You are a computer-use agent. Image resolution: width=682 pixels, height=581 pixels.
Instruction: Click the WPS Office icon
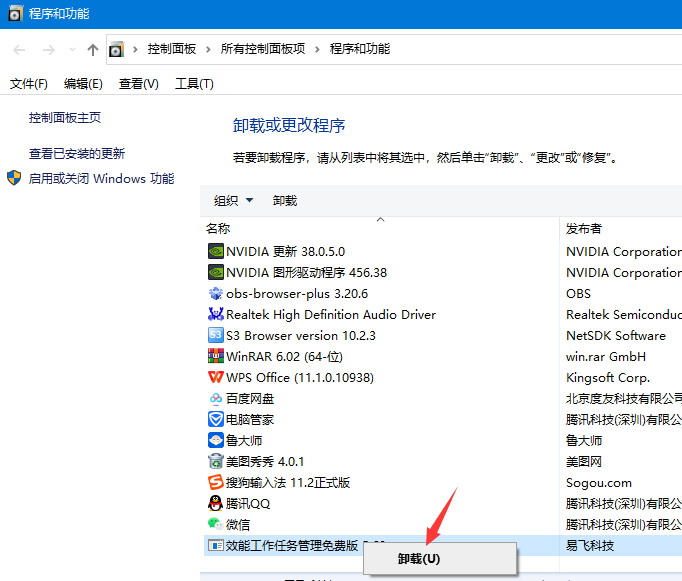click(216, 377)
